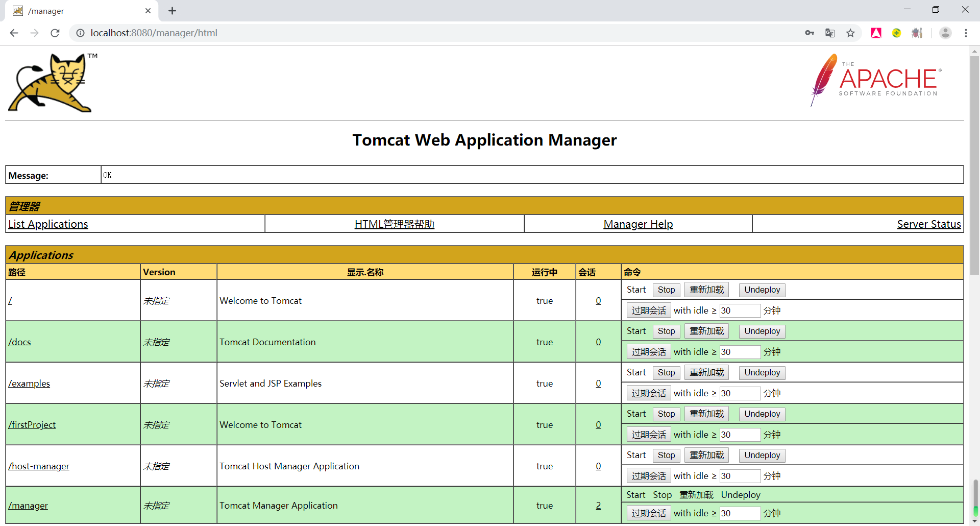This screenshot has height=526, width=980.
Task: Edit idle minutes field for root app
Action: click(740, 310)
